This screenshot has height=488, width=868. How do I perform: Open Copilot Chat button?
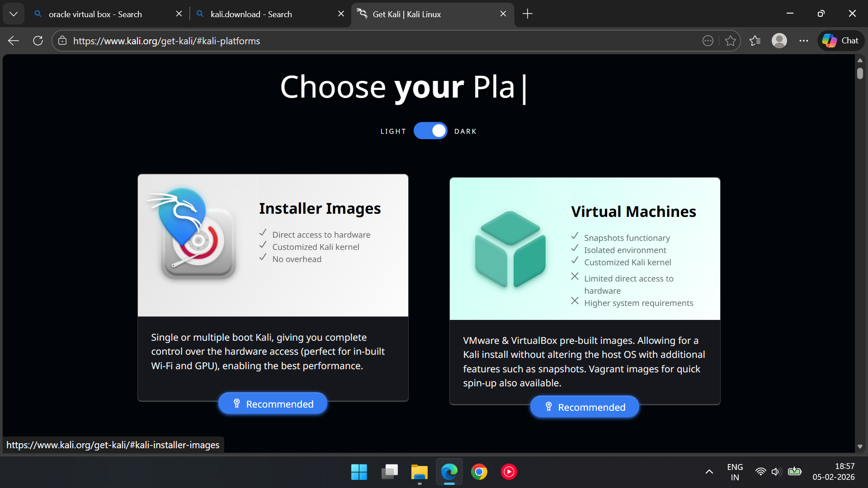point(841,41)
